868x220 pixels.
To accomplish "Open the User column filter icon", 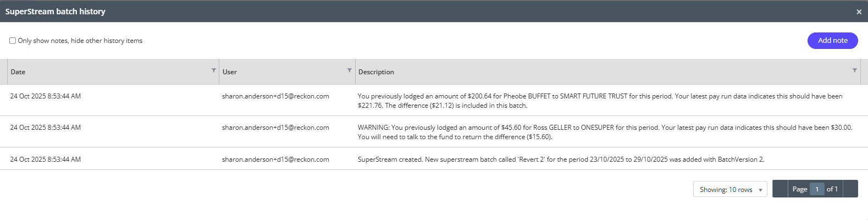I will coord(350,70).
